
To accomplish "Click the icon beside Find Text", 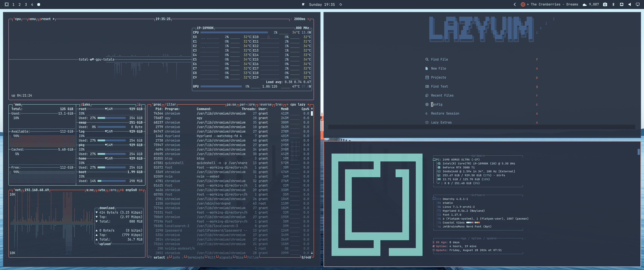I will tap(427, 86).
